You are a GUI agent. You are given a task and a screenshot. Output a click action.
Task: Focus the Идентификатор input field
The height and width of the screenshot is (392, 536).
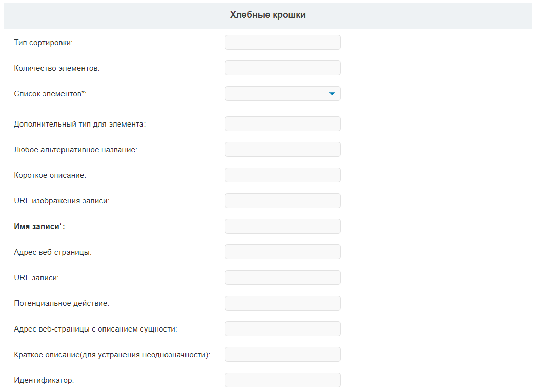click(x=283, y=380)
